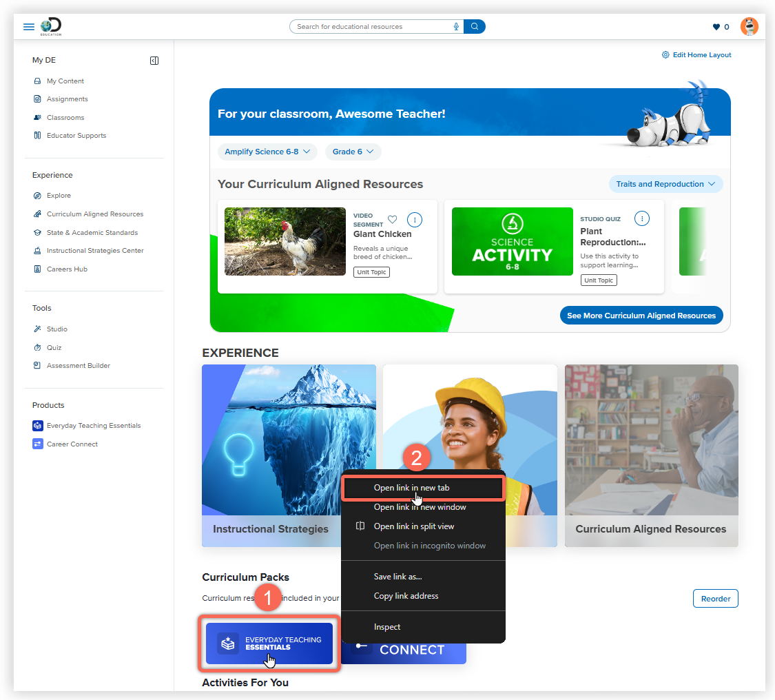775x700 pixels.
Task: Click the search for educational resources field
Action: [372, 27]
